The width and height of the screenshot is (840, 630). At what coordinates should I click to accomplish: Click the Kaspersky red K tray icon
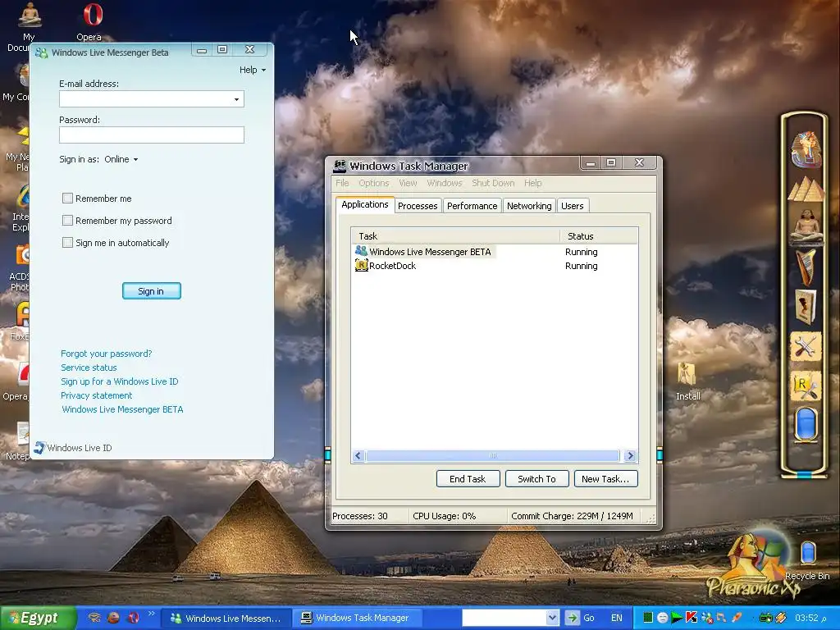point(691,618)
